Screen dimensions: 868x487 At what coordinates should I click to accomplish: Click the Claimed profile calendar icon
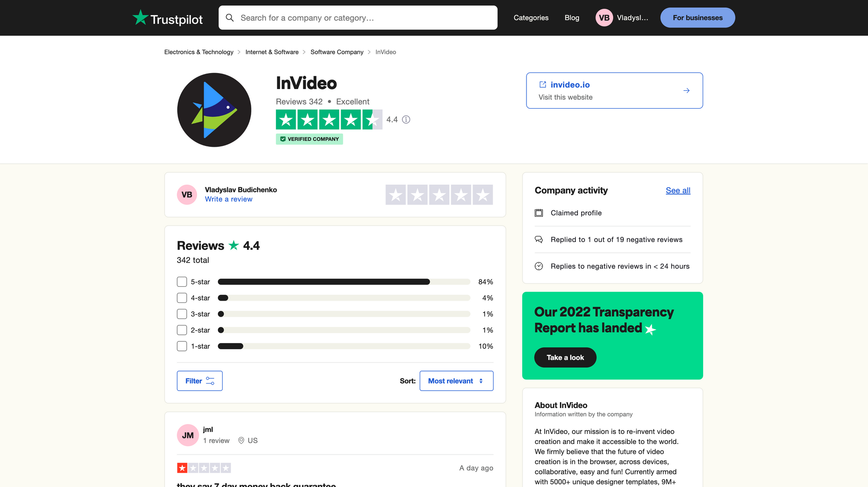tap(539, 213)
